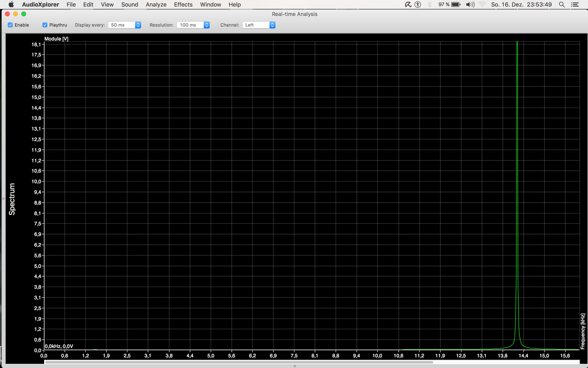This screenshot has height=368, width=588.
Task: Click the Frequency [kHz] axis label
Action: click(583, 331)
